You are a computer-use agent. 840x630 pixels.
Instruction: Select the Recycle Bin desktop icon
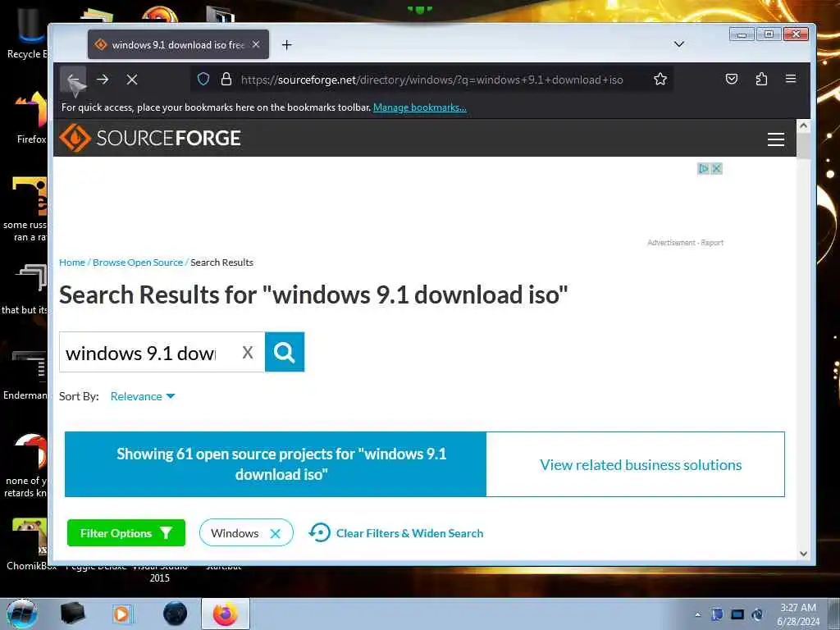(x=27, y=33)
